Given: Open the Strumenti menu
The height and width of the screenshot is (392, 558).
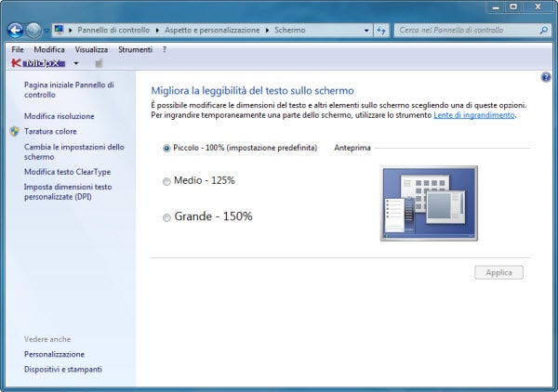Looking at the screenshot, I should click(x=135, y=50).
